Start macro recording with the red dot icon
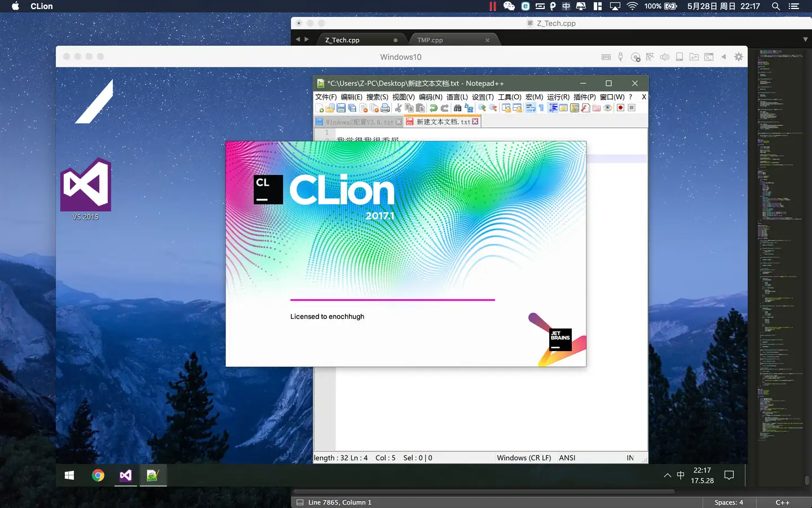 coord(621,108)
